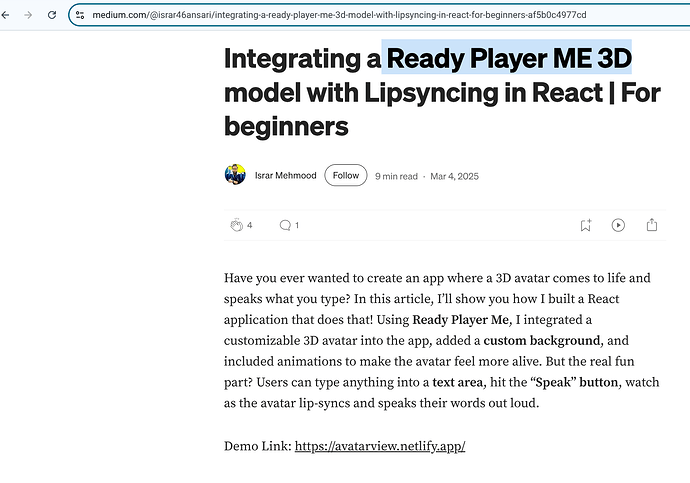Open the avatarview.netlify.app demo link
690x483 pixels.
pos(380,446)
